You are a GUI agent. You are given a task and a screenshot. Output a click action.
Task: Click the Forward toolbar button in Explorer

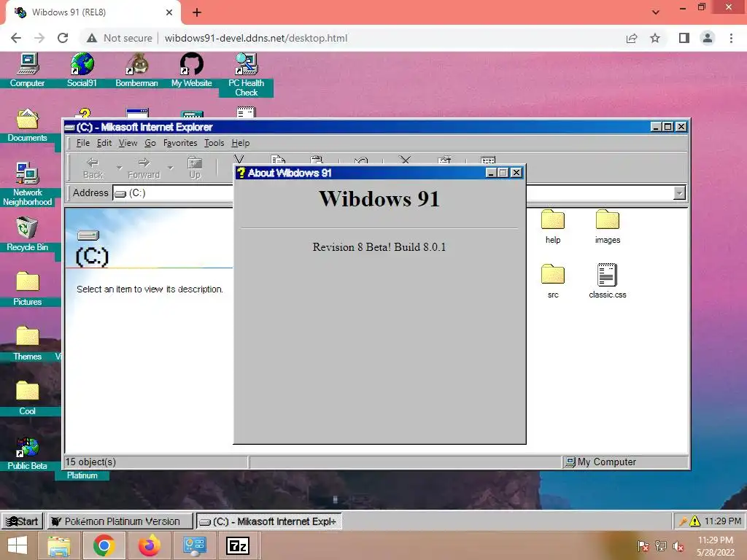coord(144,168)
